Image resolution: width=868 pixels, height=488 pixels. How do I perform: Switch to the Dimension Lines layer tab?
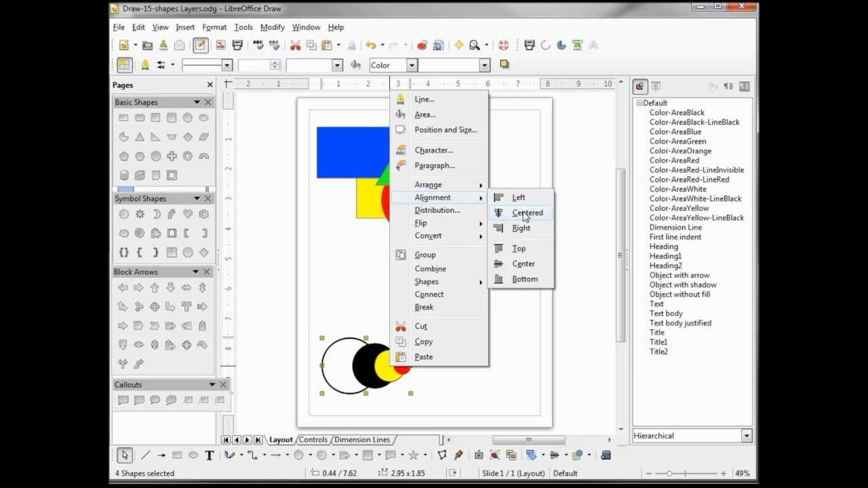click(x=362, y=440)
